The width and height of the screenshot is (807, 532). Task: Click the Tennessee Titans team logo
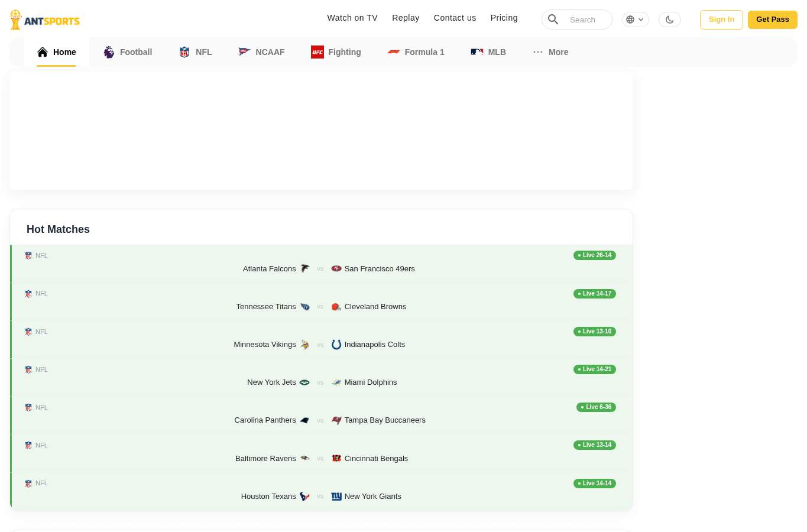(x=304, y=306)
